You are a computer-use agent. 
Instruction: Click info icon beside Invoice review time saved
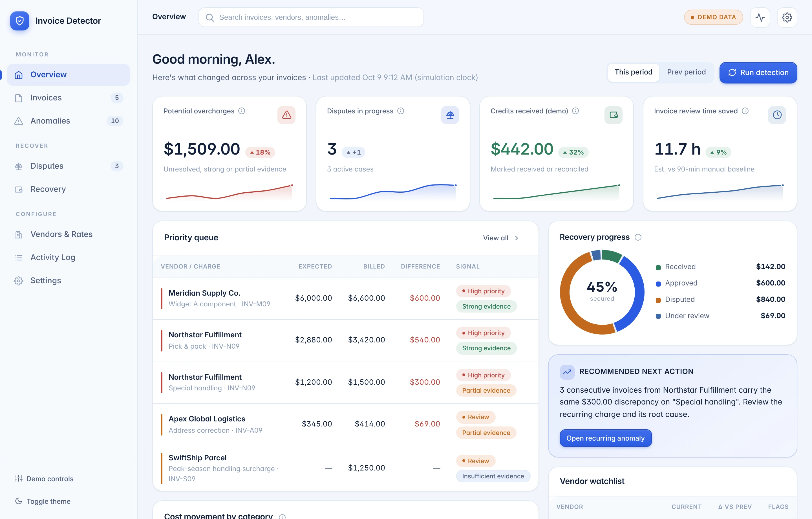[745, 111]
